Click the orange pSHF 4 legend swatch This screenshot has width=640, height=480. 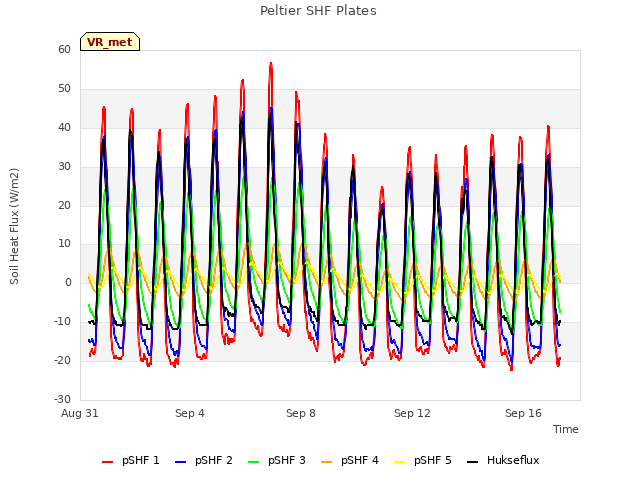pos(327,462)
